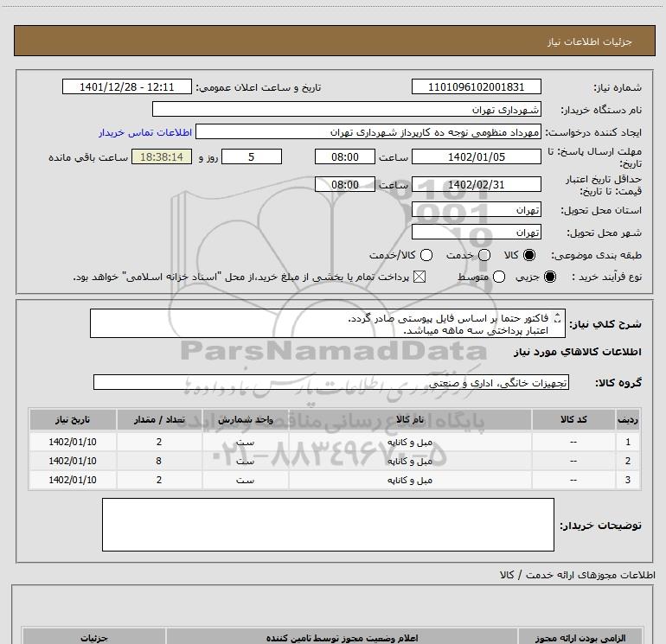This screenshot has width=666, height=644.
Task: Click quantity 2 in row 3
Action: pos(159,480)
